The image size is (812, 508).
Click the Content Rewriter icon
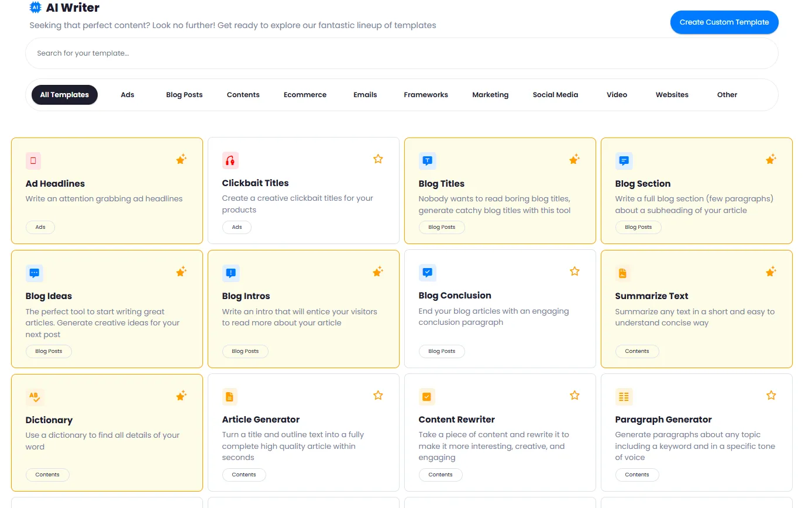pos(427,397)
